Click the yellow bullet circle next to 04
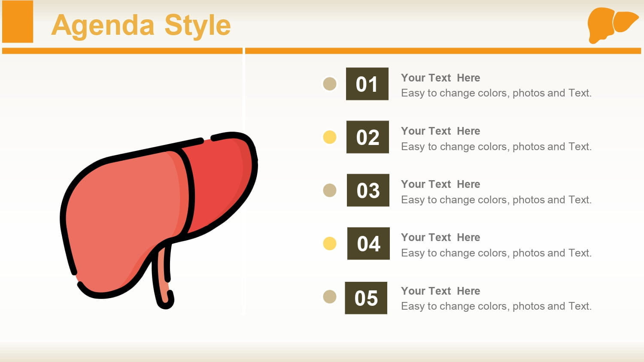644x362 pixels. click(x=330, y=243)
